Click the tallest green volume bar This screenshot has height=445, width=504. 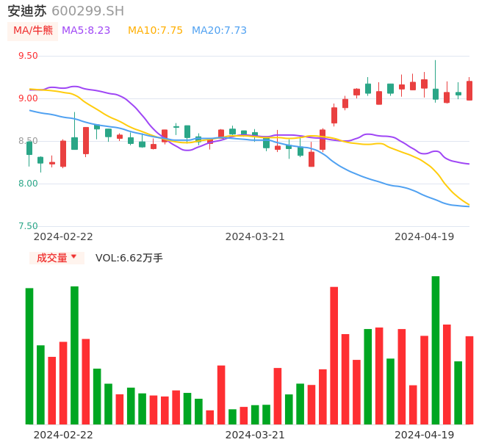[x=436, y=350]
